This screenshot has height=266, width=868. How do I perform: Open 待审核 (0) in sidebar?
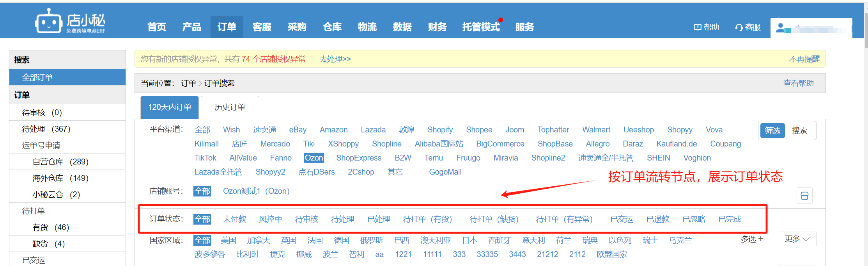tap(67, 112)
